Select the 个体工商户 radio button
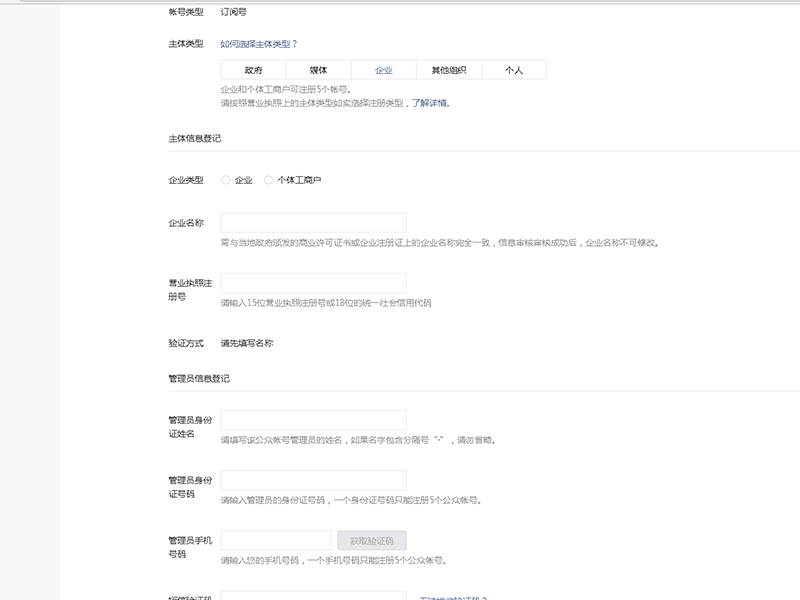 267,181
